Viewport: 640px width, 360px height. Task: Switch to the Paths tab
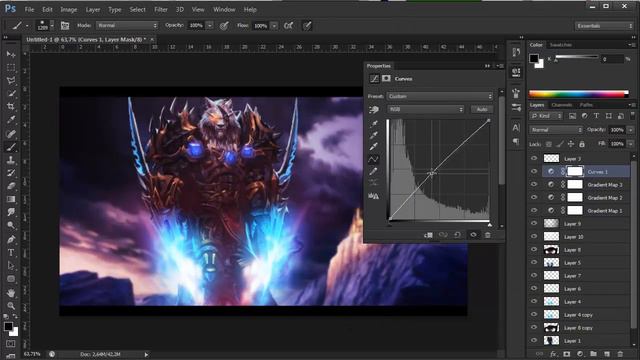tap(586, 105)
